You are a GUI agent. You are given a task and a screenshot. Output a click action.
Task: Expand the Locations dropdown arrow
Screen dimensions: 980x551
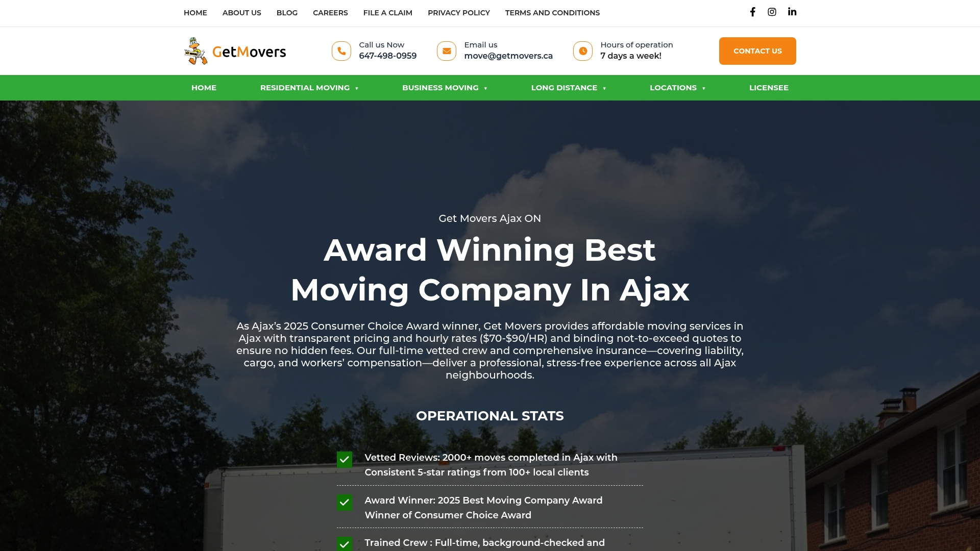[704, 88]
